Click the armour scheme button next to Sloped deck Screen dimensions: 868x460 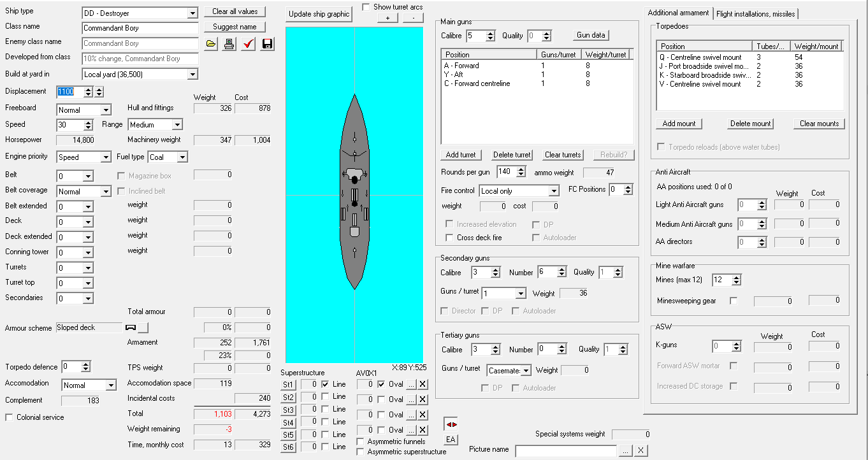click(x=143, y=327)
